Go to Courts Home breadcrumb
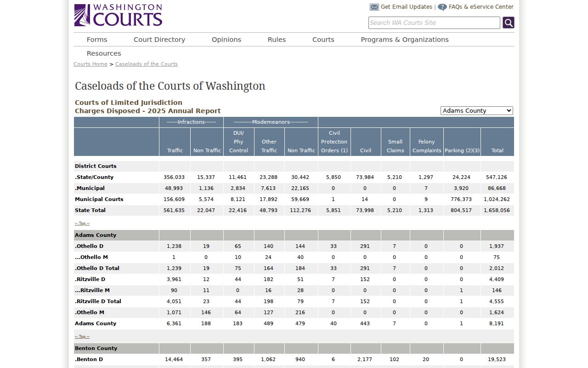This screenshot has width=588, height=368. click(90, 64)
